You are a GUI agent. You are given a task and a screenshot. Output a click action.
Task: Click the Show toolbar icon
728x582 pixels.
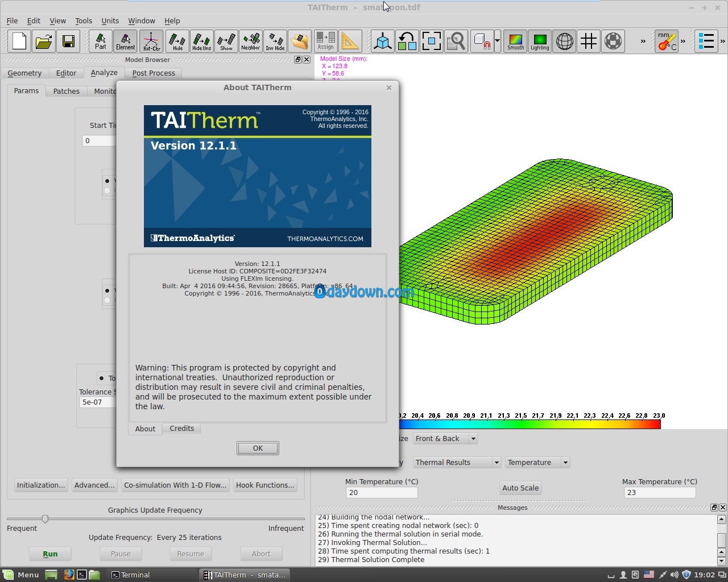point(226,41)
